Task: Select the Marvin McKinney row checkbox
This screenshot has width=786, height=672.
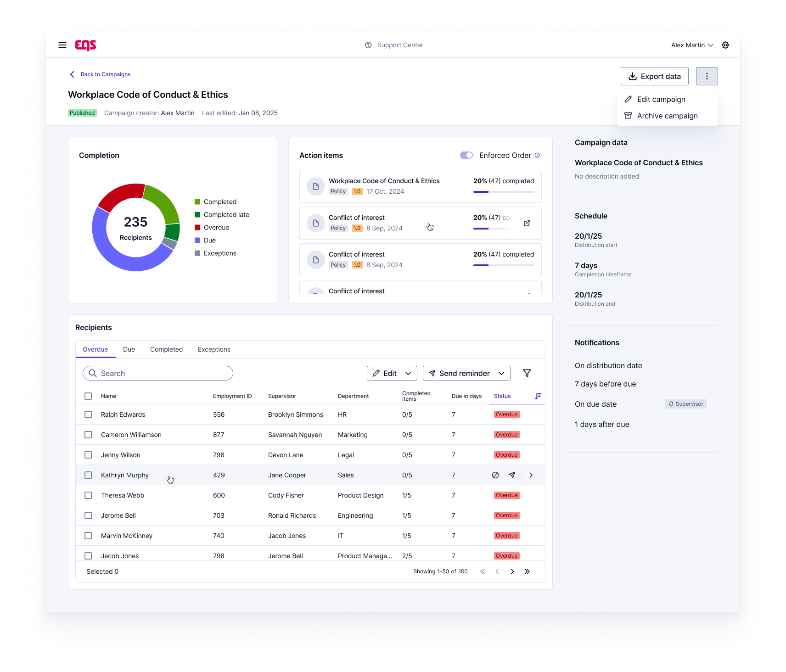Action: (88, 536)
